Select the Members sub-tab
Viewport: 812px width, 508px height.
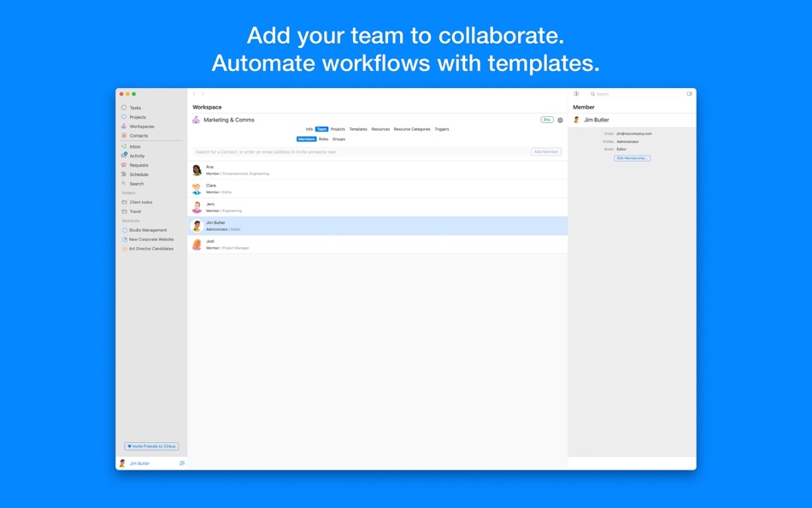[306, 139]
